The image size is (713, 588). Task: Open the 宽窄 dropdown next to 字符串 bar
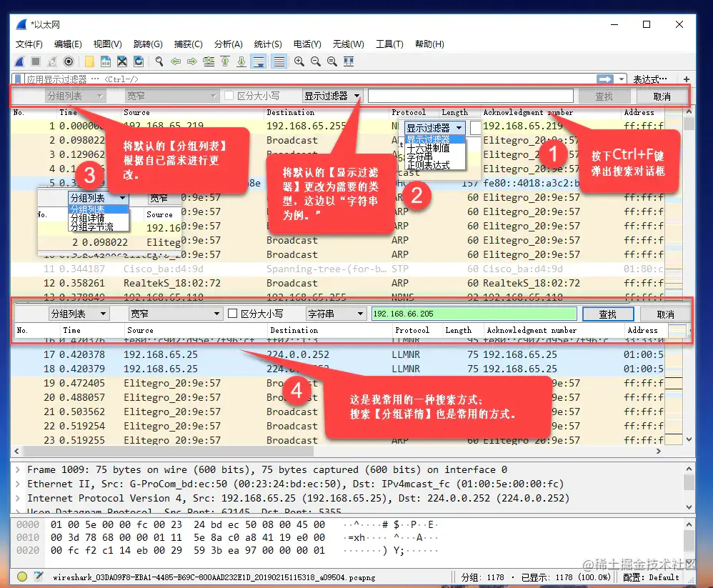[175, 314]
